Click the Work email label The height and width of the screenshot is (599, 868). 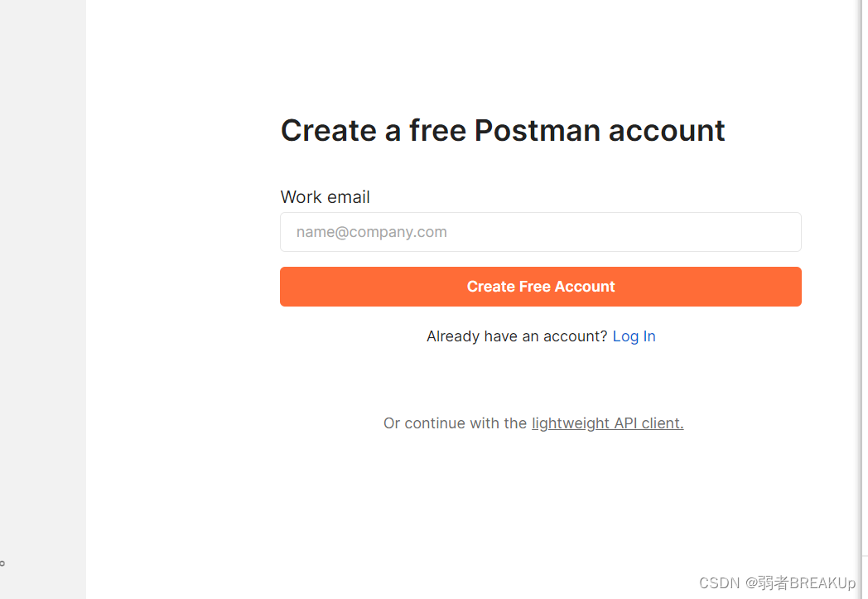pyautogui.click(x=325, y=196)
